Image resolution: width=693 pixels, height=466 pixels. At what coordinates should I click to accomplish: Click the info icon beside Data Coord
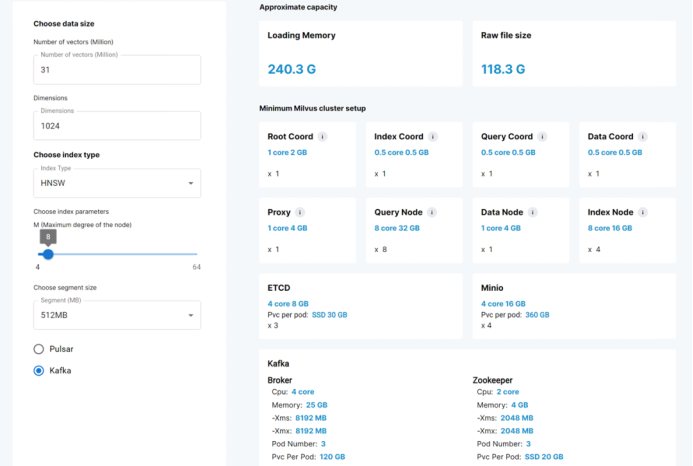point(643,137)
